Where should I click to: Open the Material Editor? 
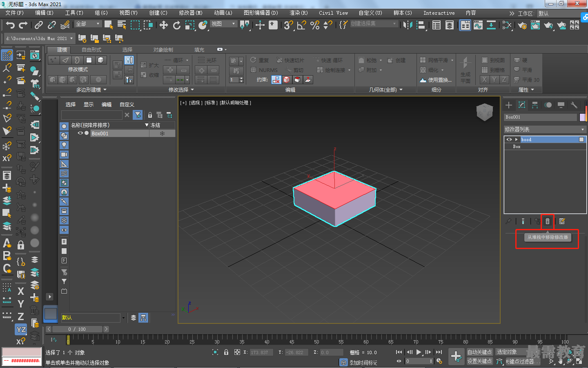[x=507, y=25]
